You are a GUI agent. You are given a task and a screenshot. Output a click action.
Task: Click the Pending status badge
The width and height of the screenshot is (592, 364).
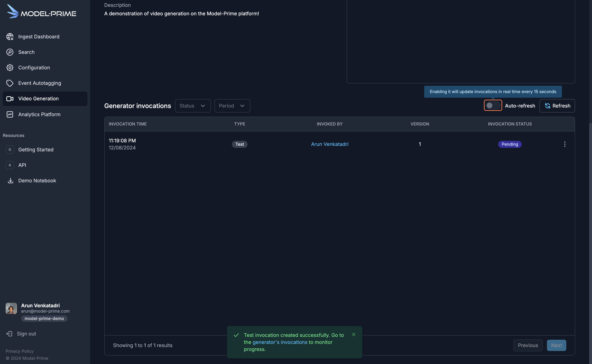click(x=510, y=144)
